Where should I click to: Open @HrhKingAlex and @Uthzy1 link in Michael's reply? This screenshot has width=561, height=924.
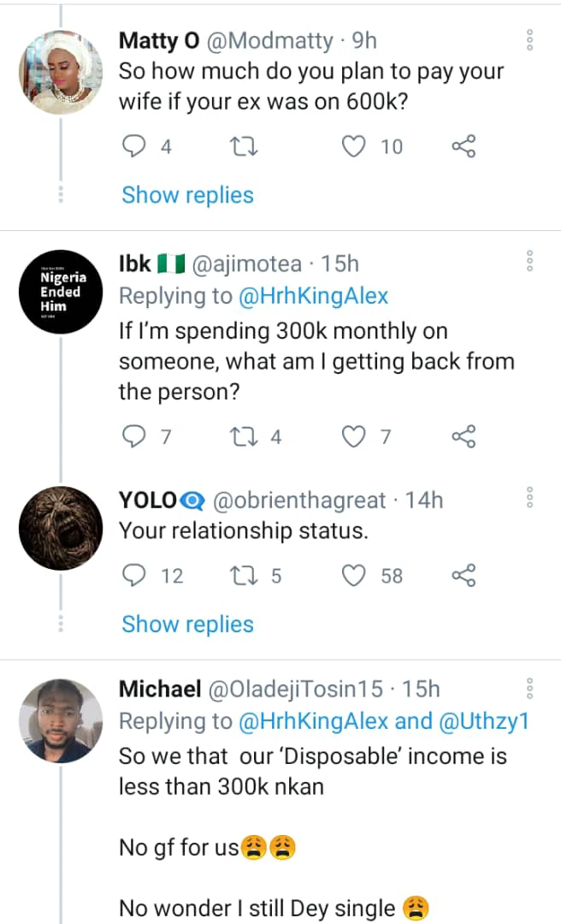383,721
